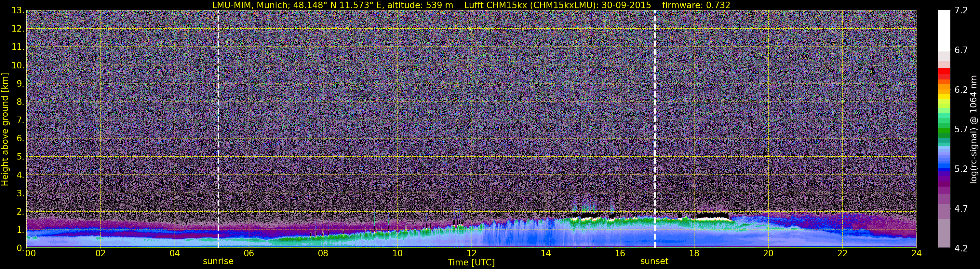Image resolution: width=980 pixels, height=269 pixels.
Task: Click the time axis tick label '22'
Action: [842, 254]
